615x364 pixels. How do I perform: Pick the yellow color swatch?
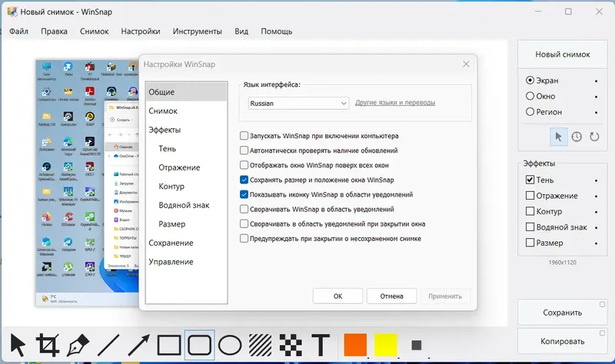[386, 346]
